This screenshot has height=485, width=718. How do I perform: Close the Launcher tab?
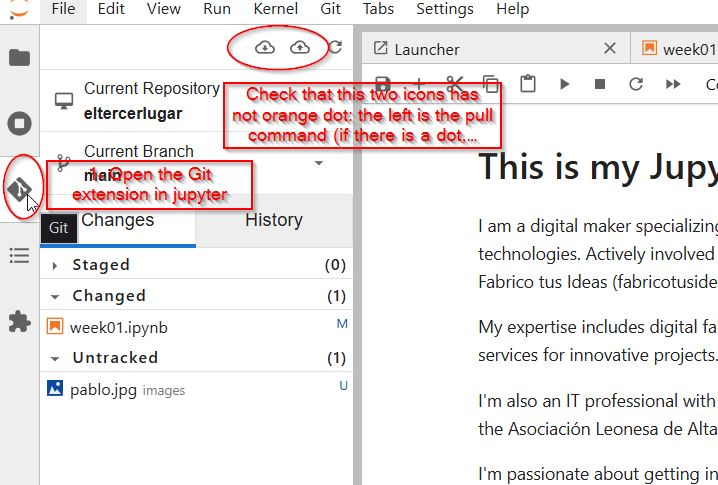point(610,48)
